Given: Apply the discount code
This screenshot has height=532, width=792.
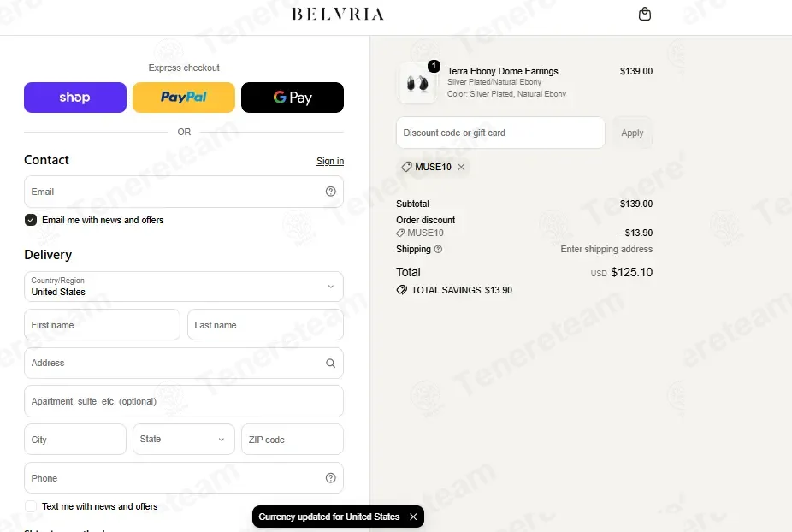Looking at the screenshot, I should tap(632, 133).
